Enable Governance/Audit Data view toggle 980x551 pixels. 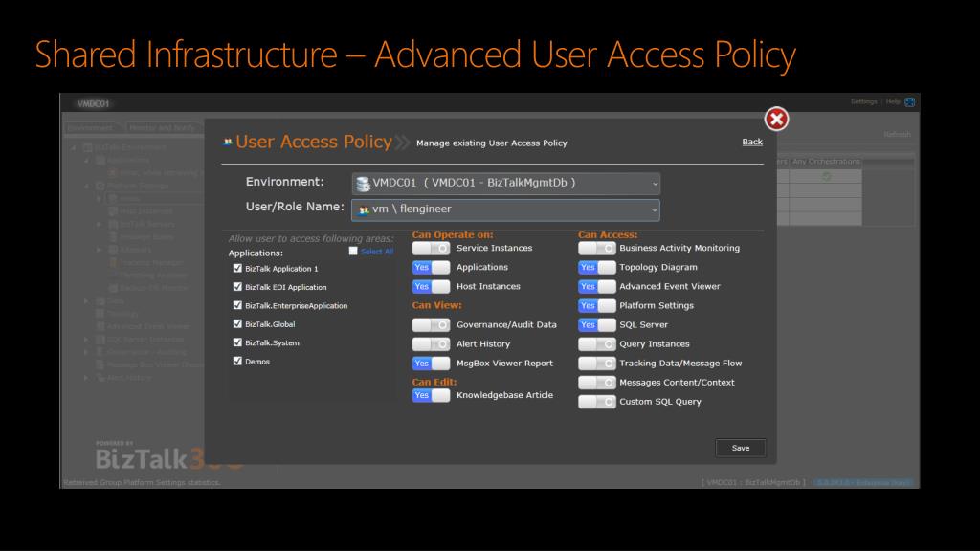[x=431, y=325]
